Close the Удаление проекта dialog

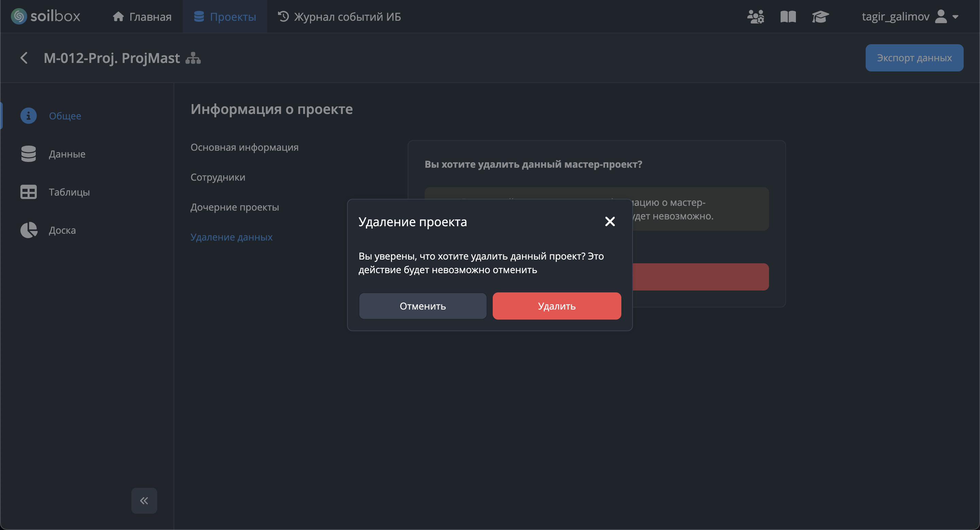[x=609, y=221]
